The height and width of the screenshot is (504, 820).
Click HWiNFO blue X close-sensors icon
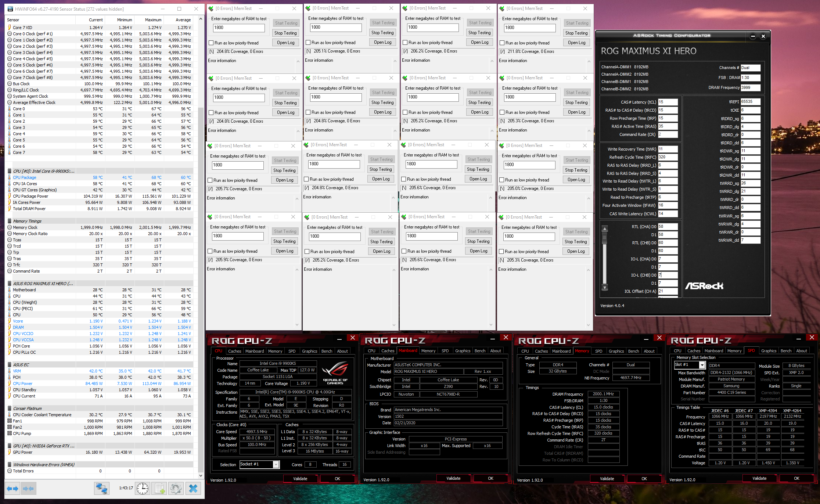193,489
